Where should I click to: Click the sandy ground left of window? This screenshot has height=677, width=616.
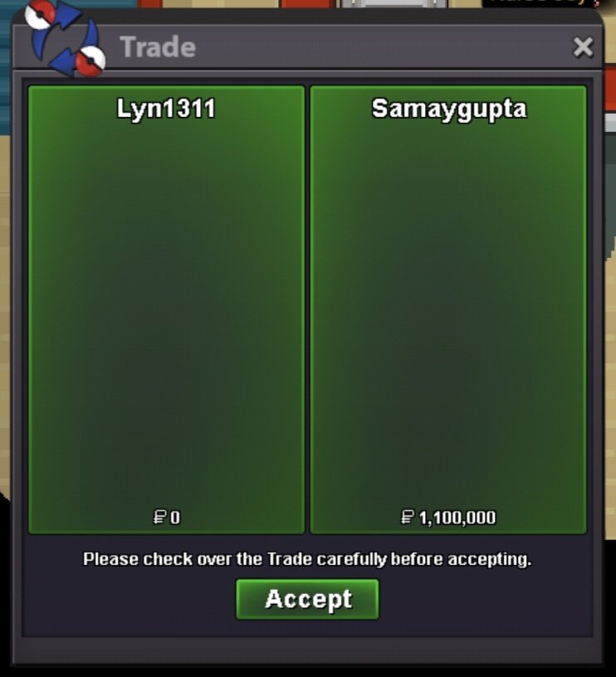(x=5, y=302)
